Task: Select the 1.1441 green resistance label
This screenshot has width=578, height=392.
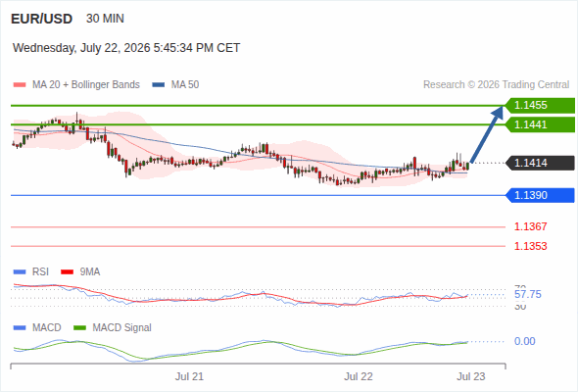Action: [540, 124]
